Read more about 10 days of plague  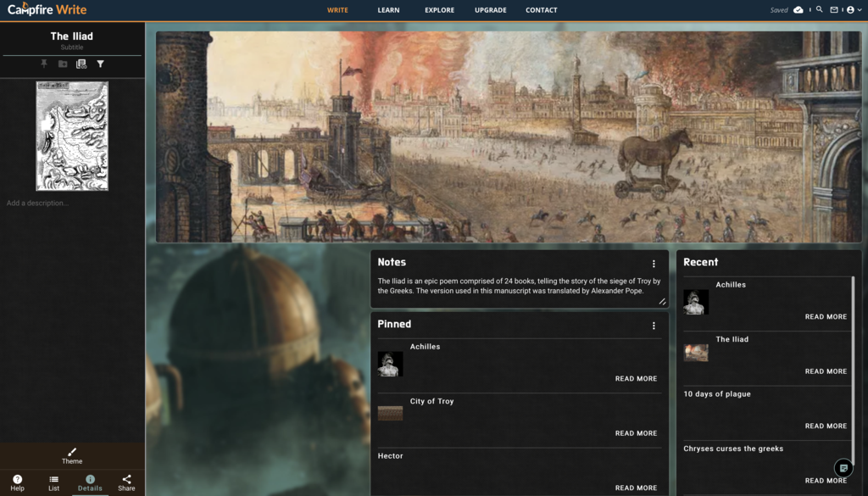pos(826,426)
